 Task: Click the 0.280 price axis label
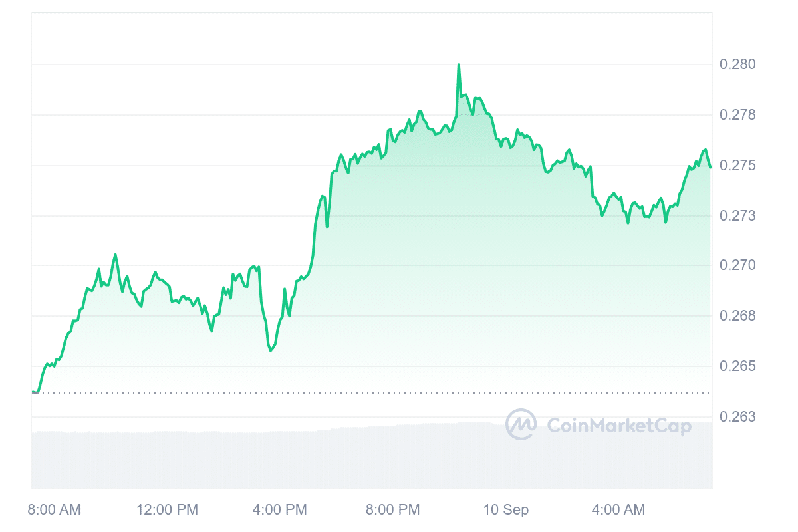(x=737, y=65)
